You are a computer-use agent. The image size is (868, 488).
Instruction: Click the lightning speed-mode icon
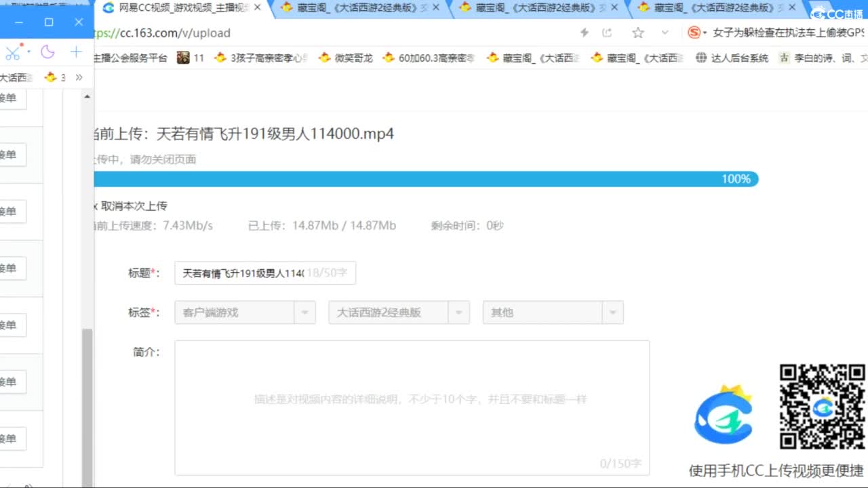pyautogui.click(x=585, y=33)
